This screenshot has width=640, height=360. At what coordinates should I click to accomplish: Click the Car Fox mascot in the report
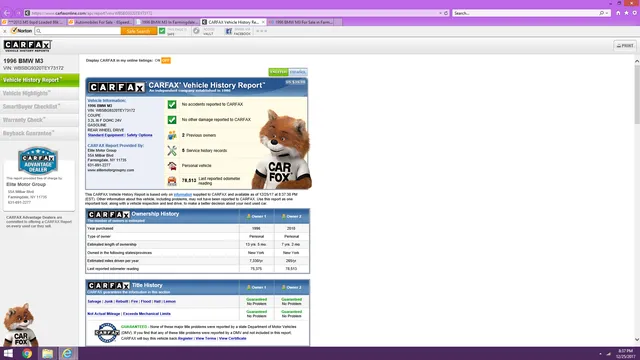pos(282,149)
